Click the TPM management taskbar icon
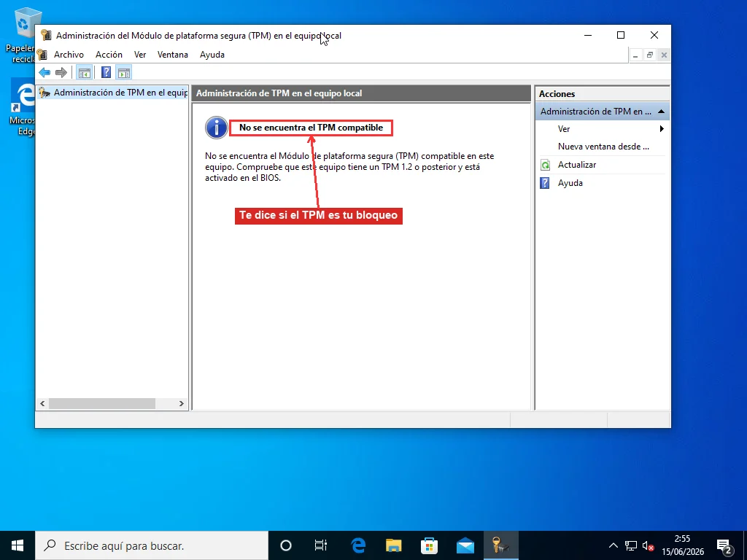The height and width of the screenshot is (560, 747). click(x=500, y=545)
